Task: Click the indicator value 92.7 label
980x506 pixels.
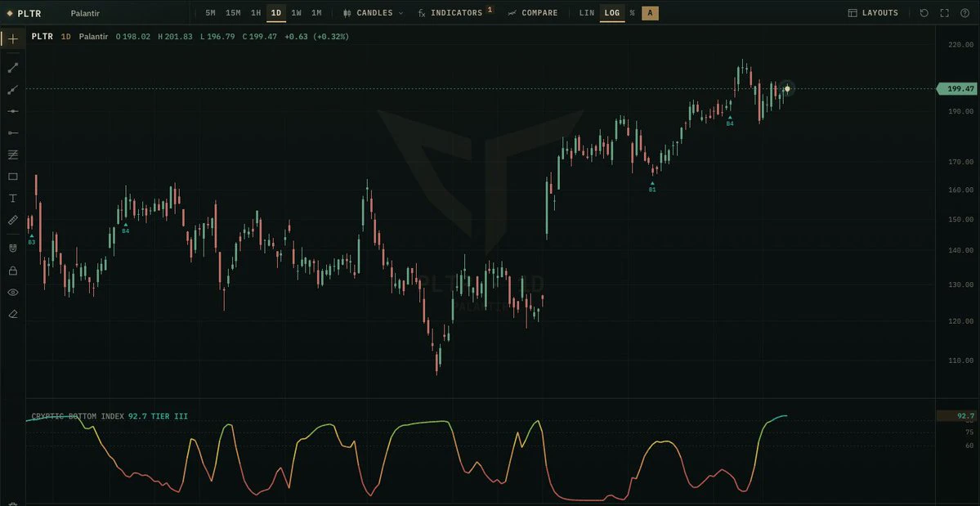Action: coord(957,416)
